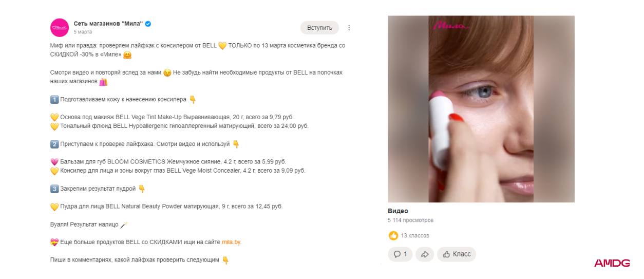644x279 pixels.
Task: Click the numbered step 3 emoji icon
Action: (54, 189)
